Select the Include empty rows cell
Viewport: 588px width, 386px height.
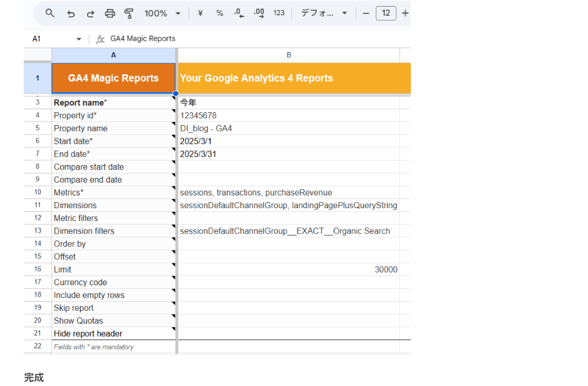(x=113, y=295)
